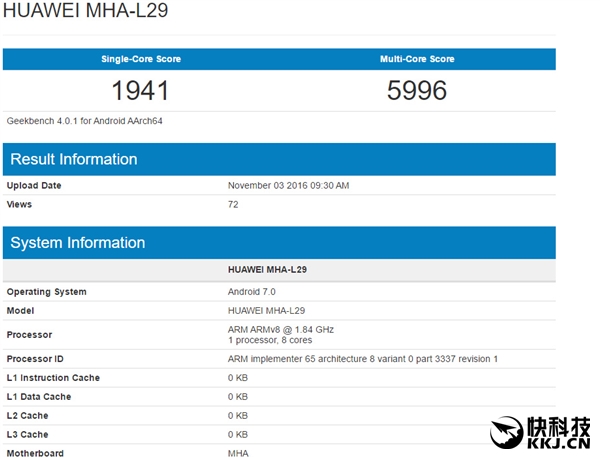Viewport: 600px width, 459px height.
Task: Click the ARM implementer 65 Processor ID value
Action: coord(363,359)
